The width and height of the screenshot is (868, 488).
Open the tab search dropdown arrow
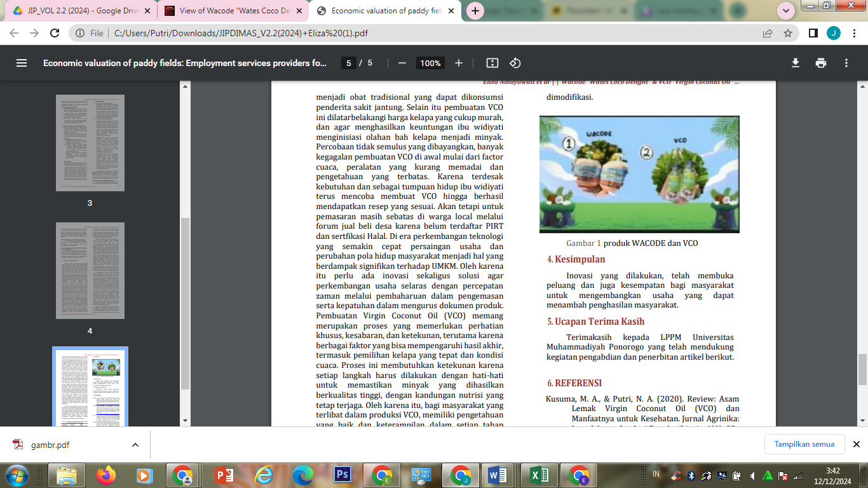787,11
